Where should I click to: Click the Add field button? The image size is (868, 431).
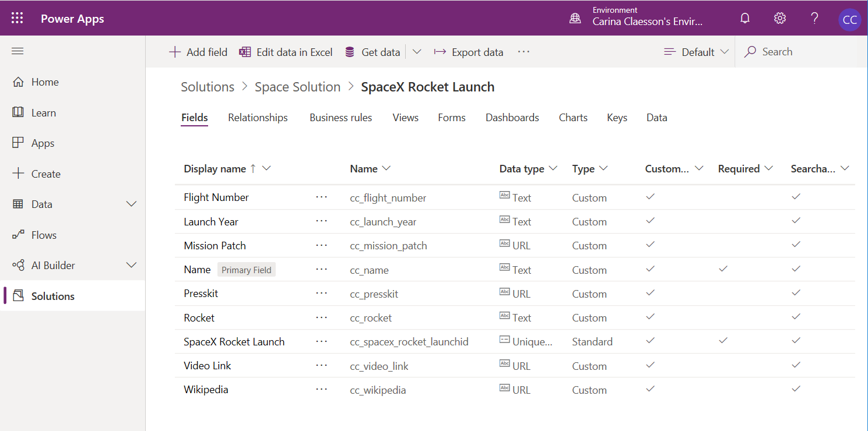(x=198, y=52)
